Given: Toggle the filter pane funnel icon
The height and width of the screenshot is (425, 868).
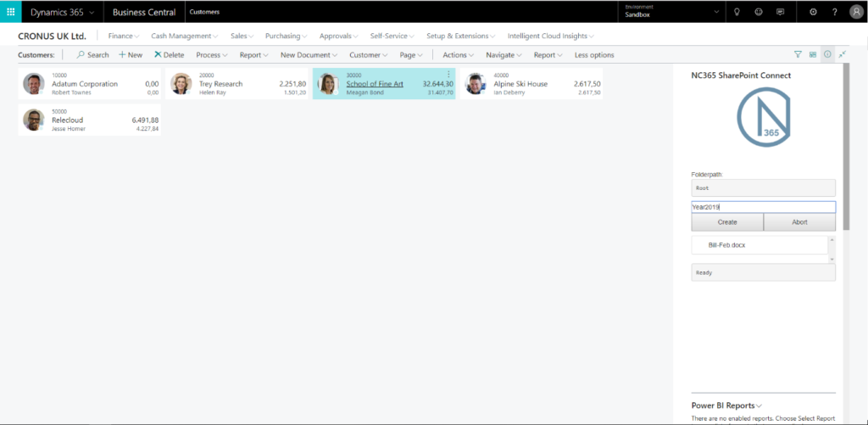Looking at the screenshot, I should 798,54.
